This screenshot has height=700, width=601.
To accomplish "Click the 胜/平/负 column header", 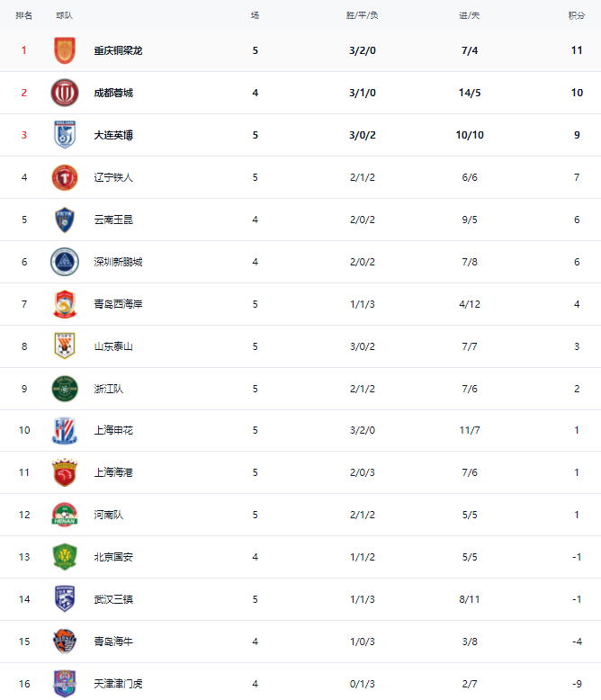I will click(362, 16).
